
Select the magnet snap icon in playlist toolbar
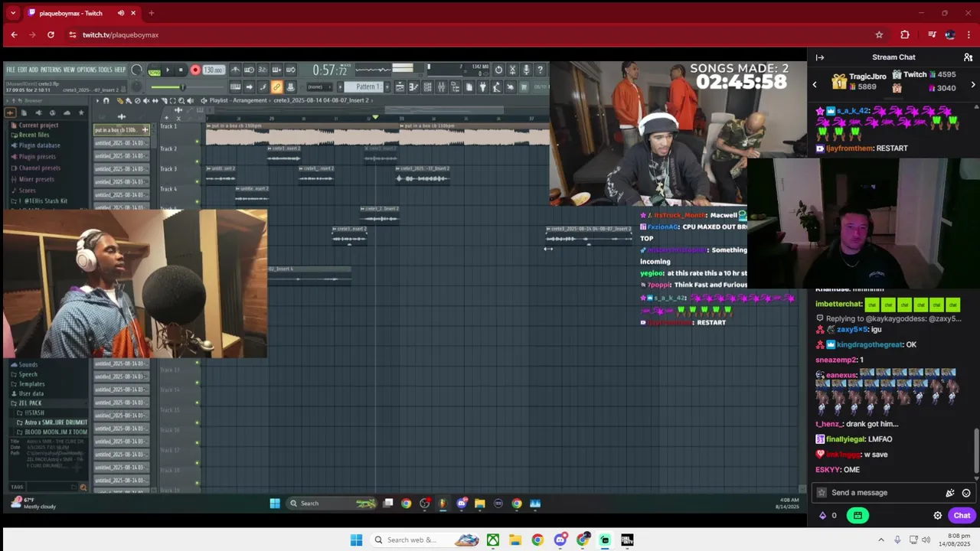click(106, 101)
